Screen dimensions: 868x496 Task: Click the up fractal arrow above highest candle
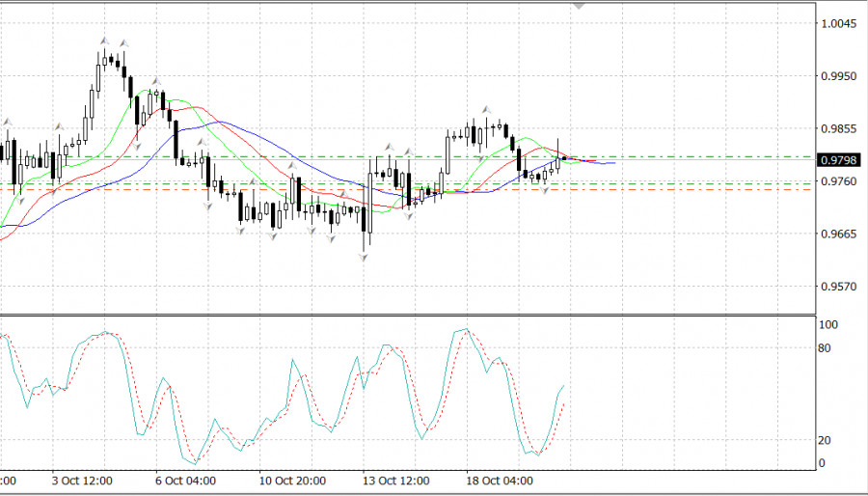pyautogui.click(x=104, y=41)
